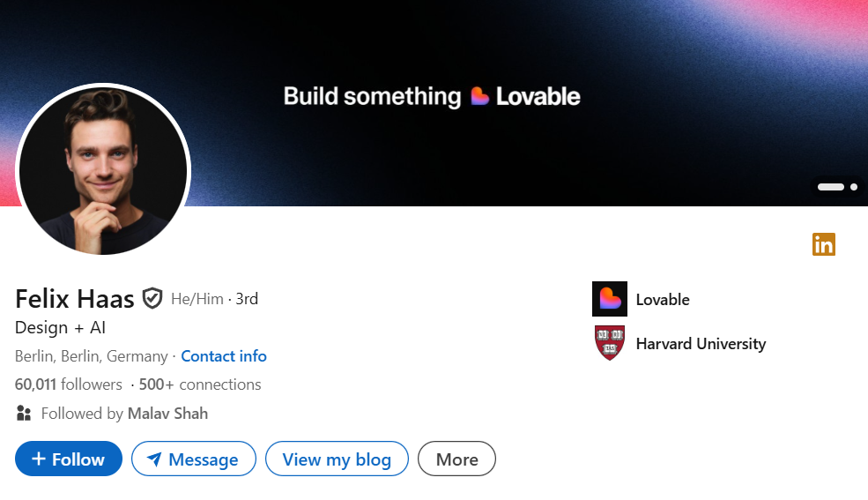
Task: Click the Felix Haas profile name heading
Action: coord(75,299)
